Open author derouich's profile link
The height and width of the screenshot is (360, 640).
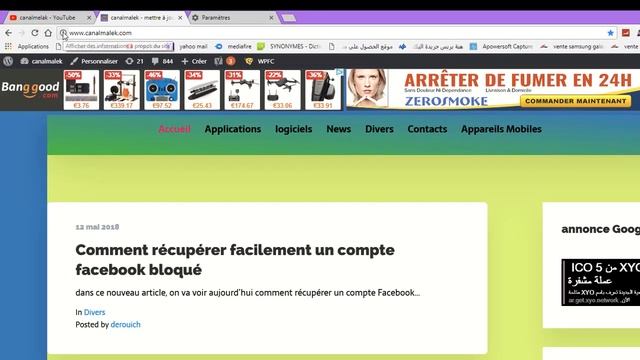point(125,324)
